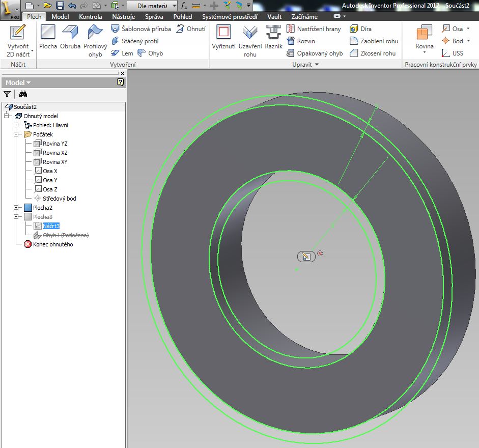
Task: Switch to the Model ribbon tab
Action: click(x=61, y=17)
